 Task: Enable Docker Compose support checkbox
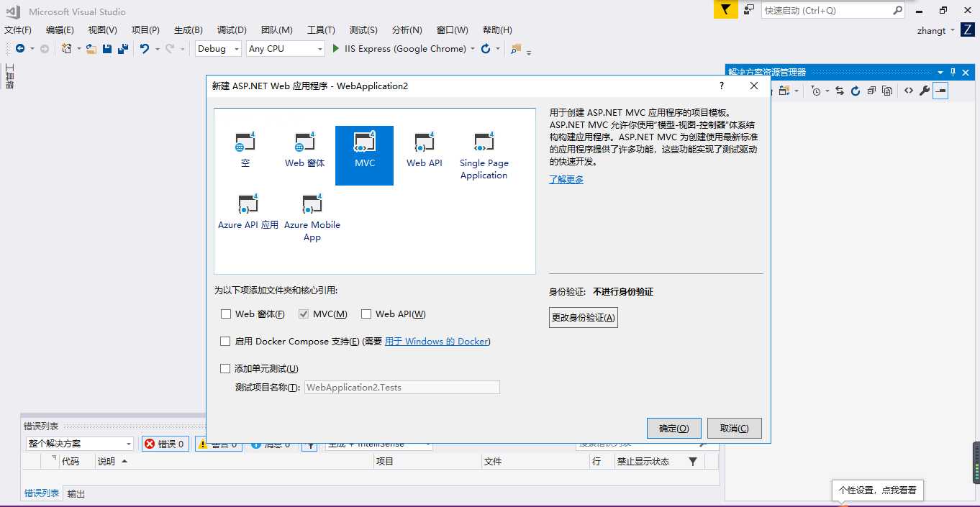tap(226, 342)
